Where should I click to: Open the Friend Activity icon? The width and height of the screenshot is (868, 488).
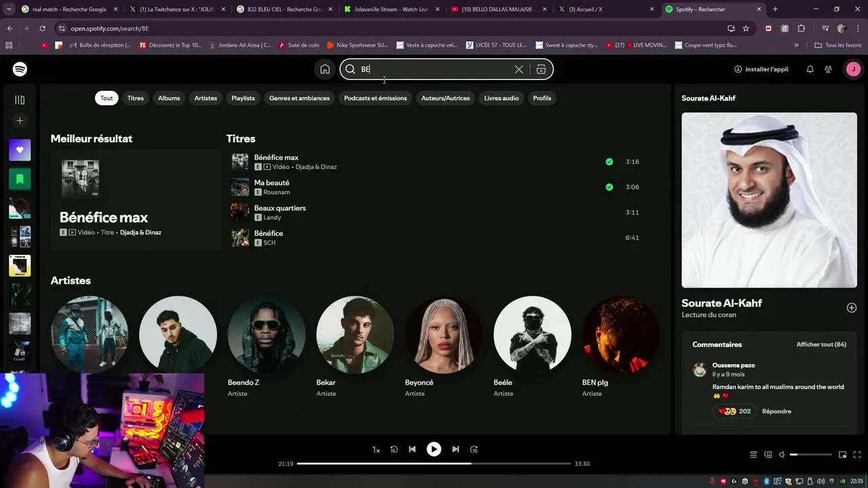click(828, 69)
